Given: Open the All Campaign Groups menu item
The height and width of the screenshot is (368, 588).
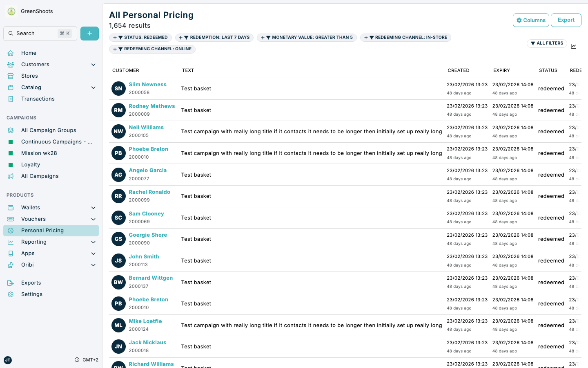Looking at the screenshot, I should click(x=49, y=130).
